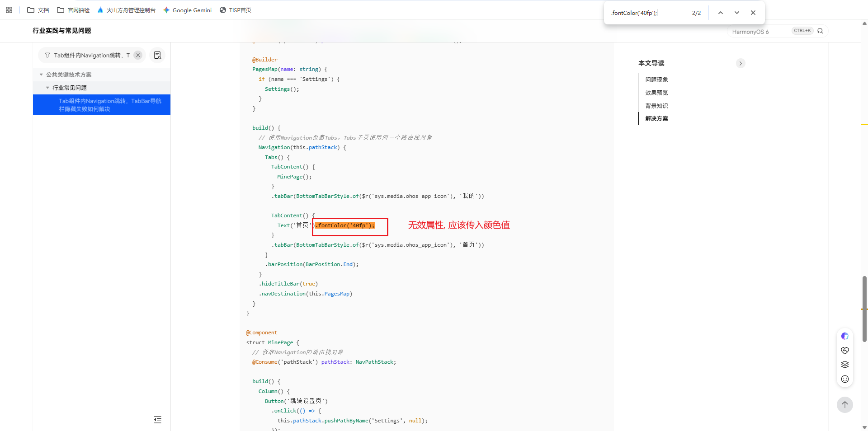Open the 官网抽检 bookmark folder

point(73,10)
